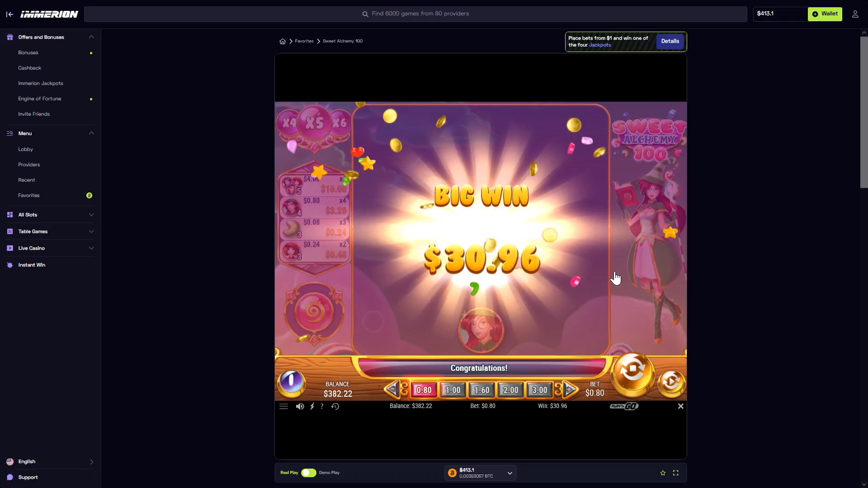The image size is (868, 488).
Task: Open the Instant Win category
Action: 32,265
